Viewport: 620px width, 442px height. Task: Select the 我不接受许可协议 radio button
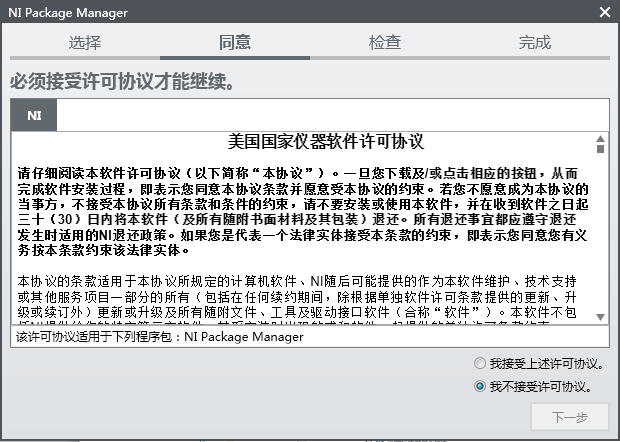pos(480,386)
